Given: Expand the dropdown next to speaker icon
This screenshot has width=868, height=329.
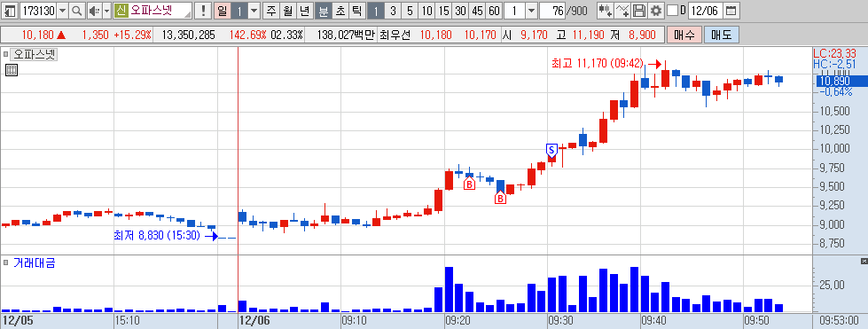Looking at the screenshot, I should click(107, 11).
